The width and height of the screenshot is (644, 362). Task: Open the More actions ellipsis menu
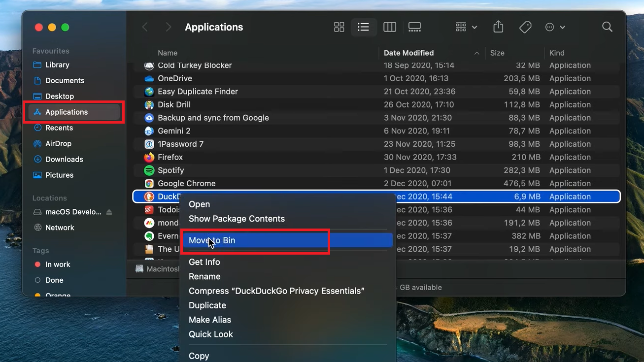coord(555,27)
